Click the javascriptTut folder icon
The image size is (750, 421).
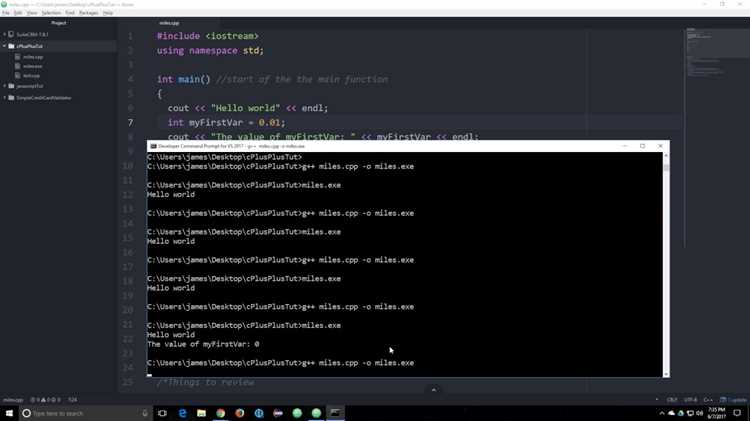[11, 86]
